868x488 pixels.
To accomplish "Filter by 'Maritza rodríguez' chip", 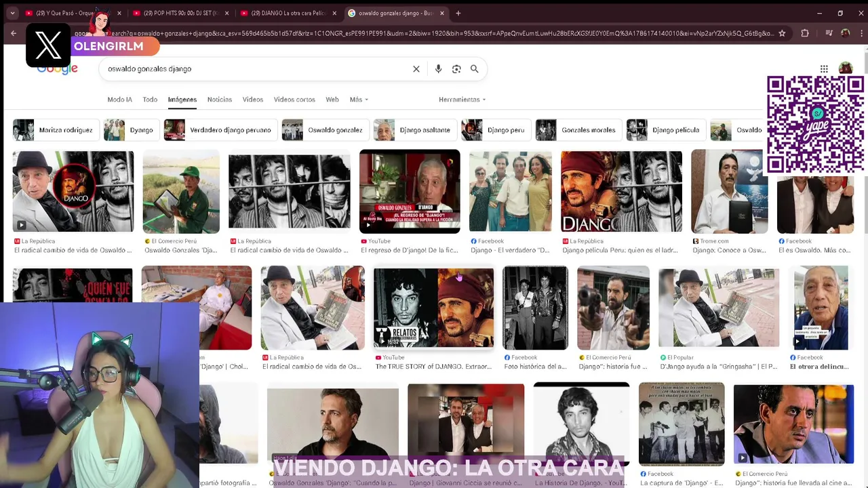I will [x=56, y=130].
